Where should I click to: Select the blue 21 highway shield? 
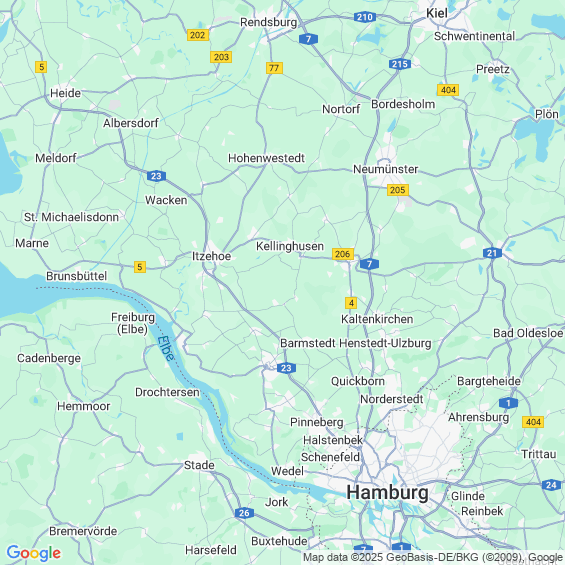coord(493,253)
